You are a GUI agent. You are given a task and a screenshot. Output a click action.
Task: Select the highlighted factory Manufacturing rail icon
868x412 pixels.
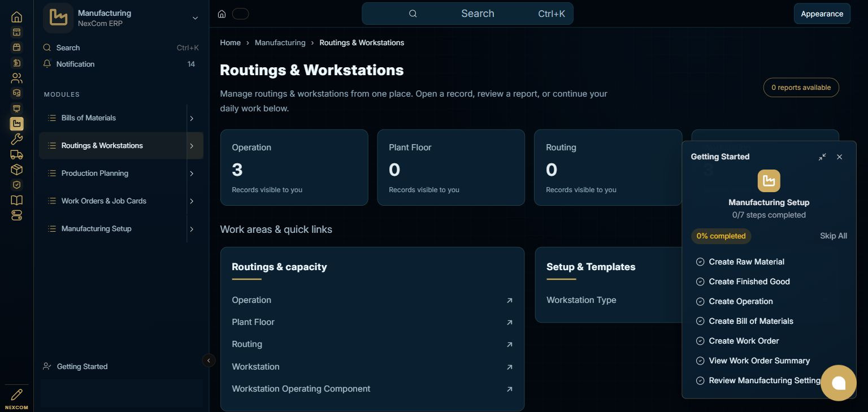tap(16, 124)
